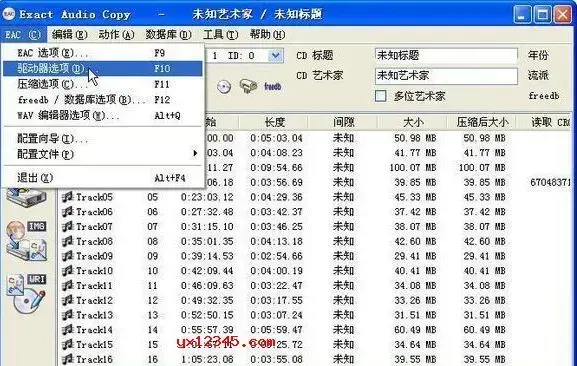
Task: Click the music note icon for Track10
Action: click(x=67, y=271)
